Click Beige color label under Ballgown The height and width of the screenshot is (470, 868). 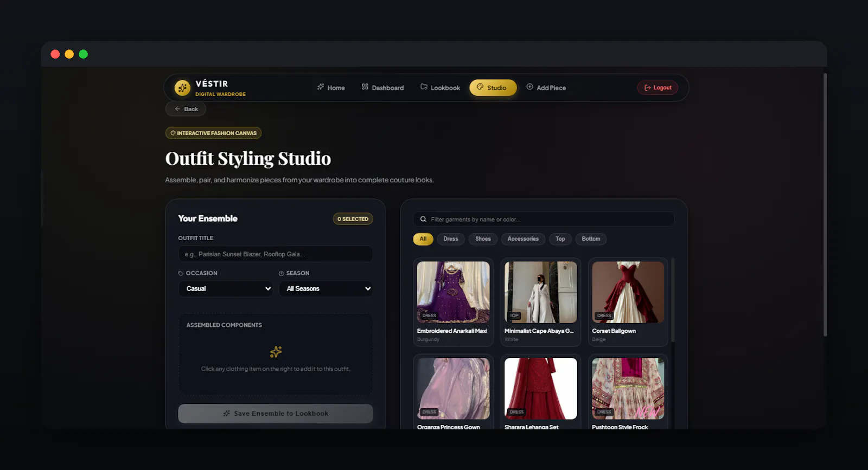(x=599, y=340)
